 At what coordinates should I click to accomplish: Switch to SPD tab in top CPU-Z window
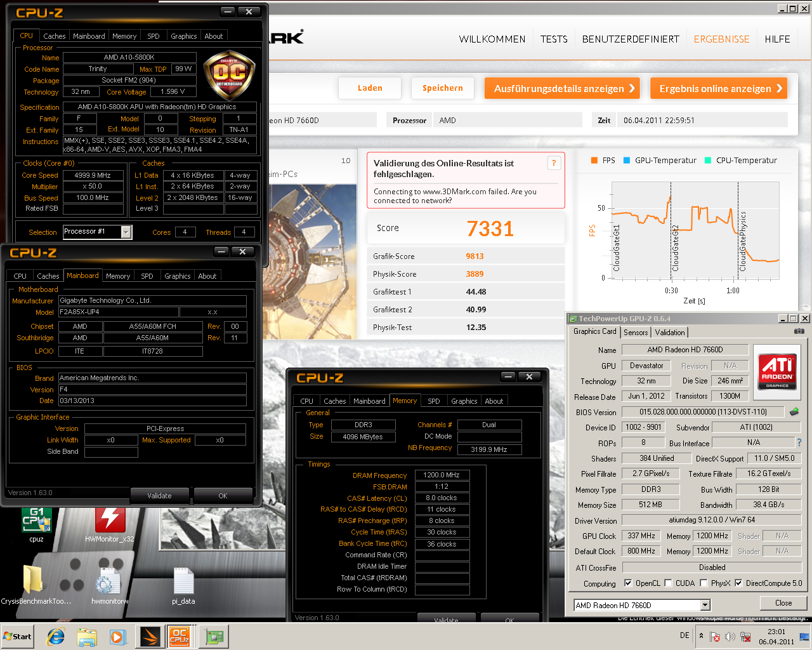point(154,36)
